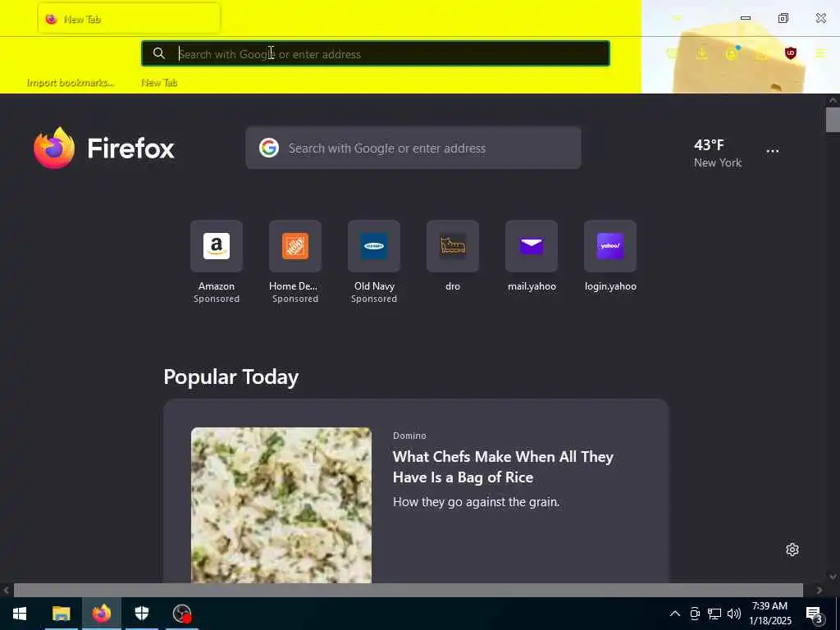Click the Firefox logo on new tab page
The height and width of the screenshot is (630, 840).
(104, 148)
